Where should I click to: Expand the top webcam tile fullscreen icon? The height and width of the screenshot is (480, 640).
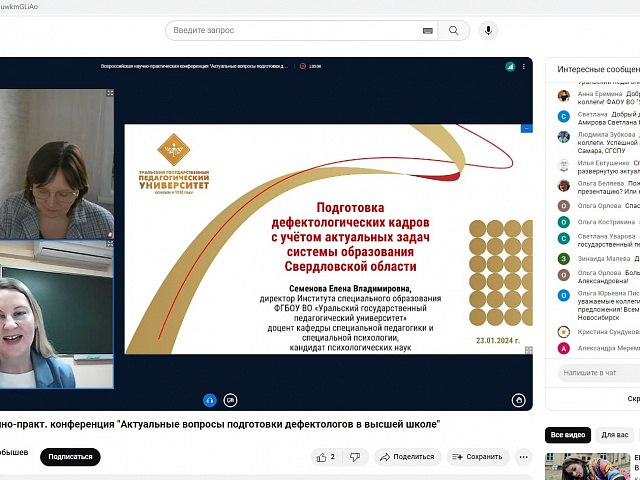[110, 93]
